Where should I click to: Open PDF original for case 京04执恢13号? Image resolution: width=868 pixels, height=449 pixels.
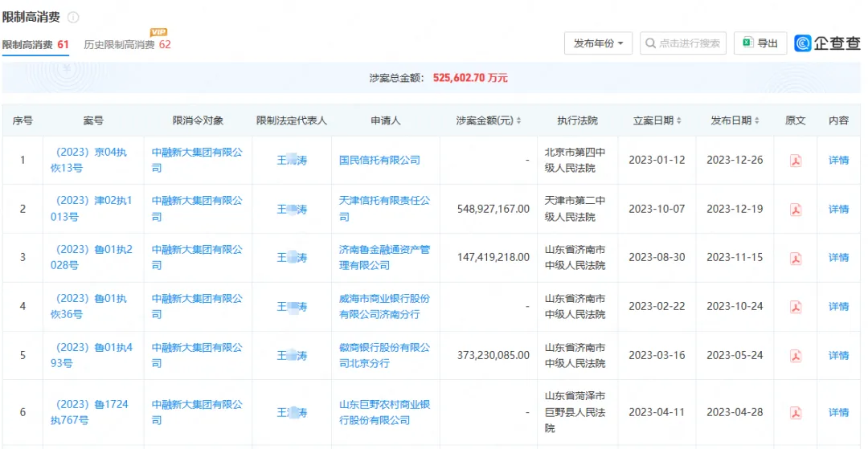(x=796, y=161)
